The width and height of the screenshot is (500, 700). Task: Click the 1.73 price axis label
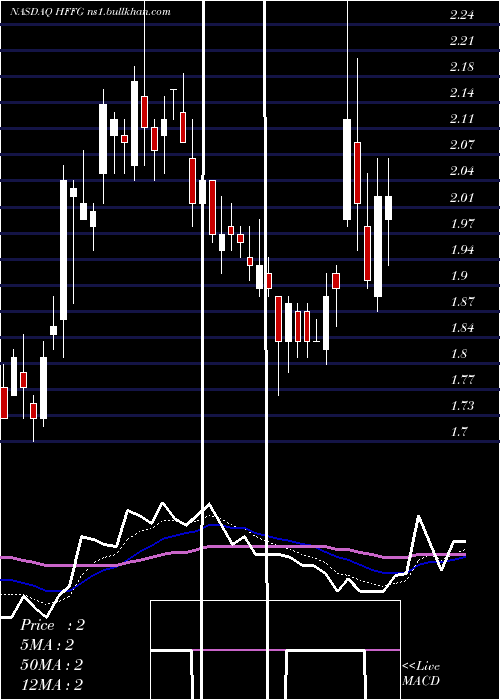(x=462, y=406)
